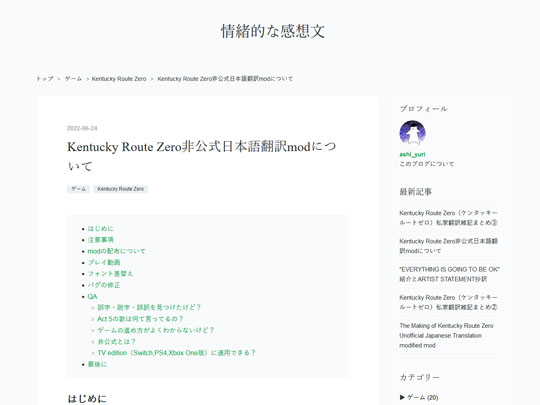Open the blog title 情緒的な感想文
540x405 pixels.
tap(272, 31)
